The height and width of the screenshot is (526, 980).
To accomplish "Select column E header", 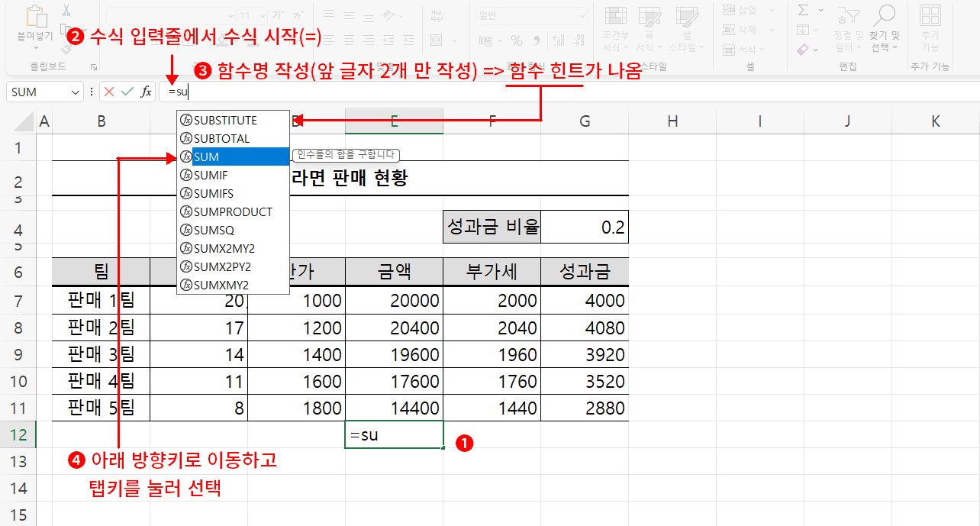I will pyautogui.click(x=394, y=121).
